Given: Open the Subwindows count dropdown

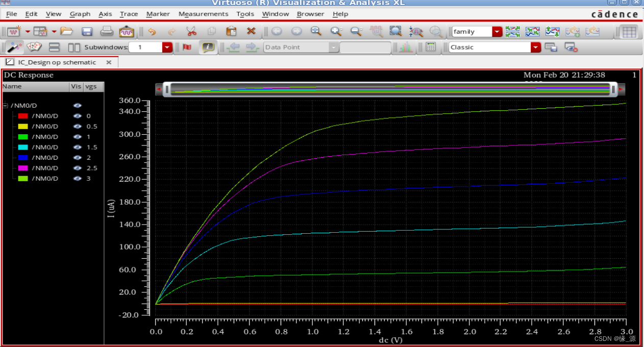Looking at the screenshot, I should (x=167, y=47).
